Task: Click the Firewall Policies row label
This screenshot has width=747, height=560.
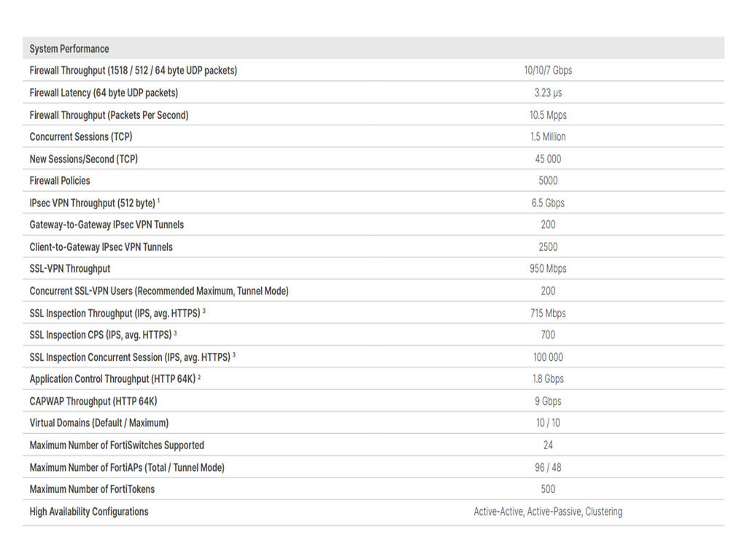Action: point(60,181)
